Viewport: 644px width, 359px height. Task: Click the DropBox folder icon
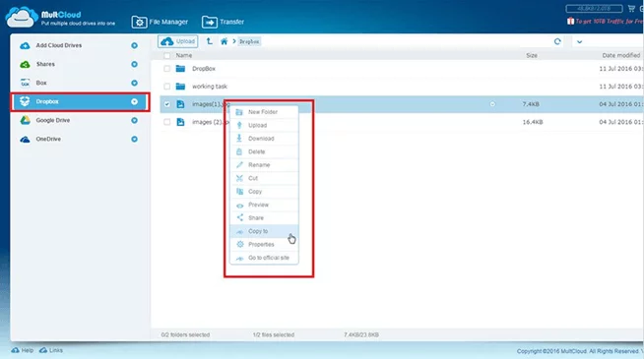(180, 69)
